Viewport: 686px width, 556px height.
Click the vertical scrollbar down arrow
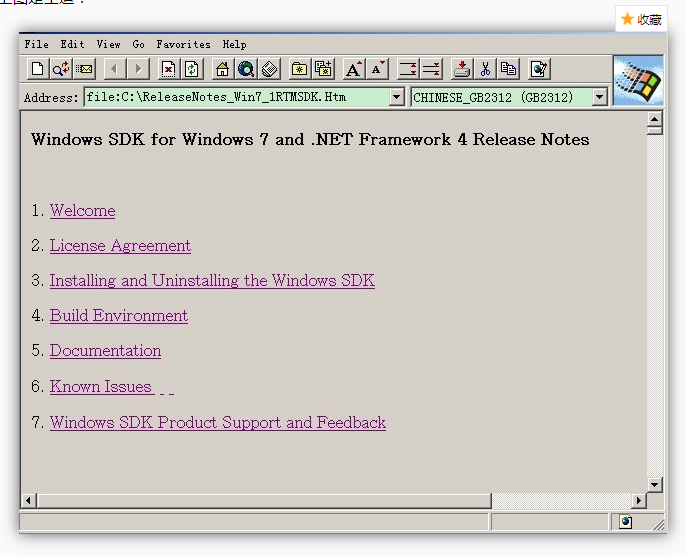[x=654, y=485]
